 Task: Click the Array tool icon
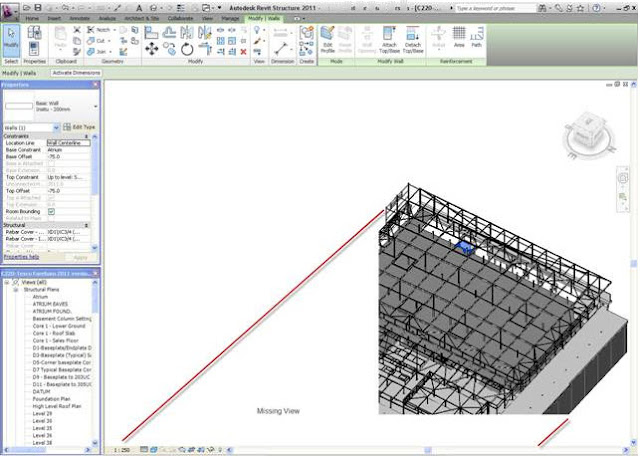click(x=220, y=41)
